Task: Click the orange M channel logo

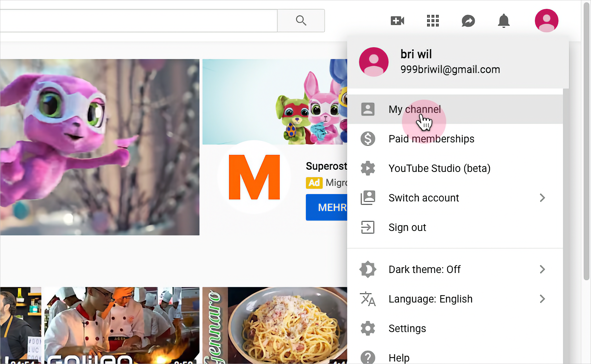Action: (x=254, y=177)
